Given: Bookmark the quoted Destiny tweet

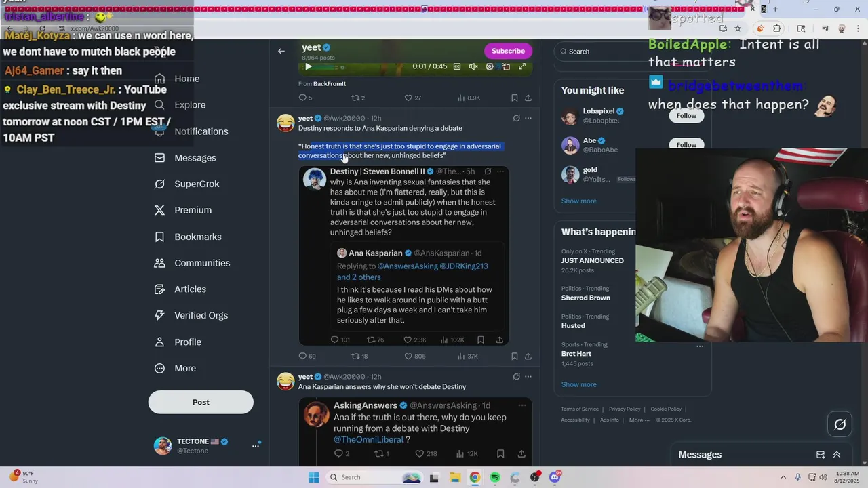Looking at the screenshot, I should [x=480, y=340].
